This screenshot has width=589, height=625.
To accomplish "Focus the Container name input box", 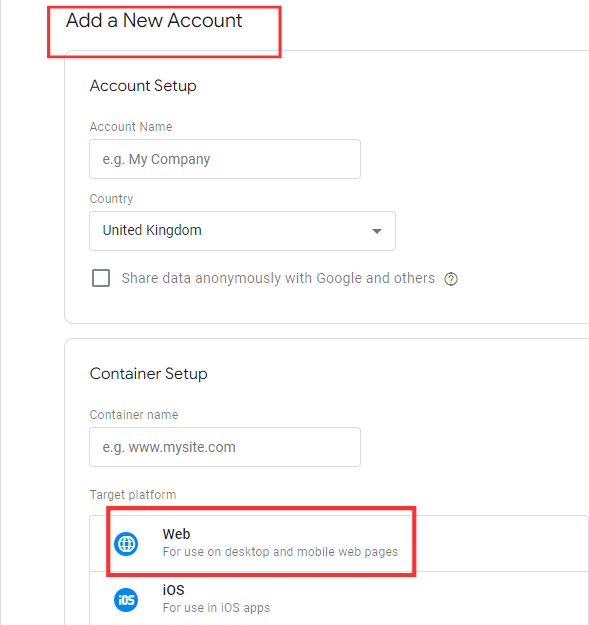I will (225, 447).
